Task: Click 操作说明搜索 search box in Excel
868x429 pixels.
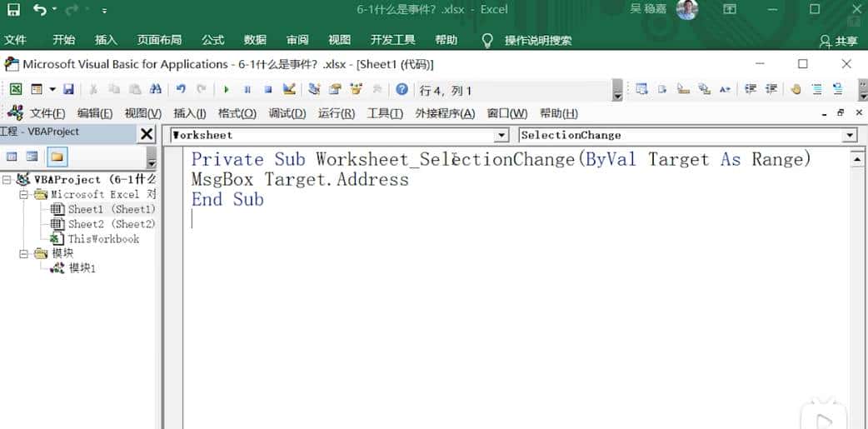Action: tap(537, 41)
